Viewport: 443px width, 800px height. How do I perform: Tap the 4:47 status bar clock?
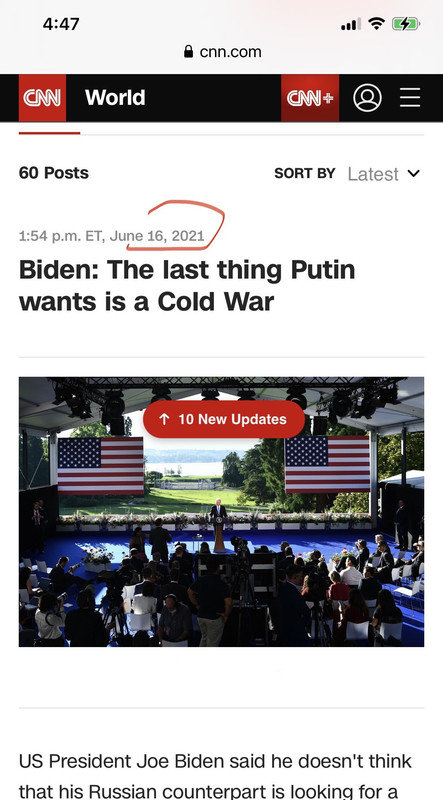(x=61, y=24)
